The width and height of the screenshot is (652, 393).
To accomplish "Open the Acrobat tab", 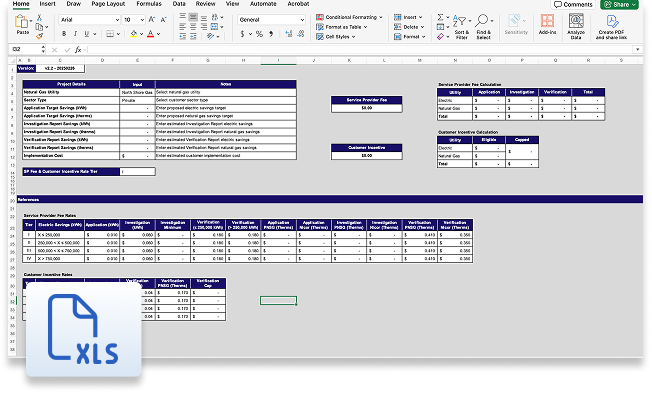I will [x=298, y=4].
